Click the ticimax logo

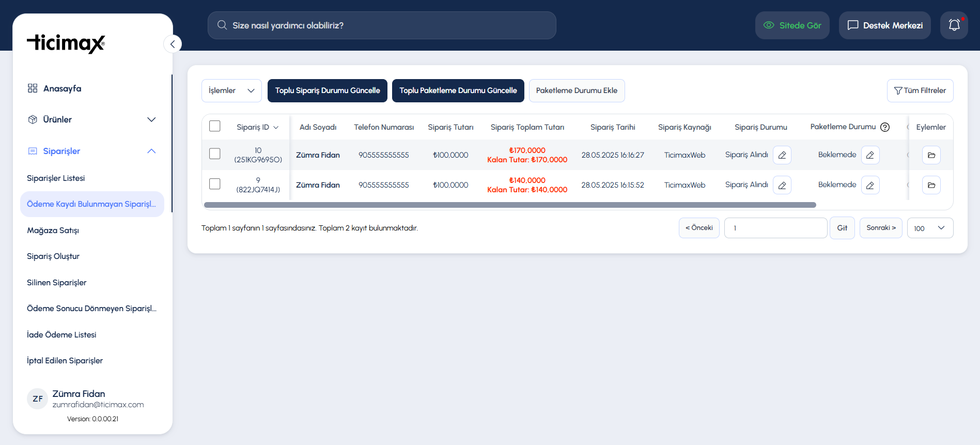(66, 43)
